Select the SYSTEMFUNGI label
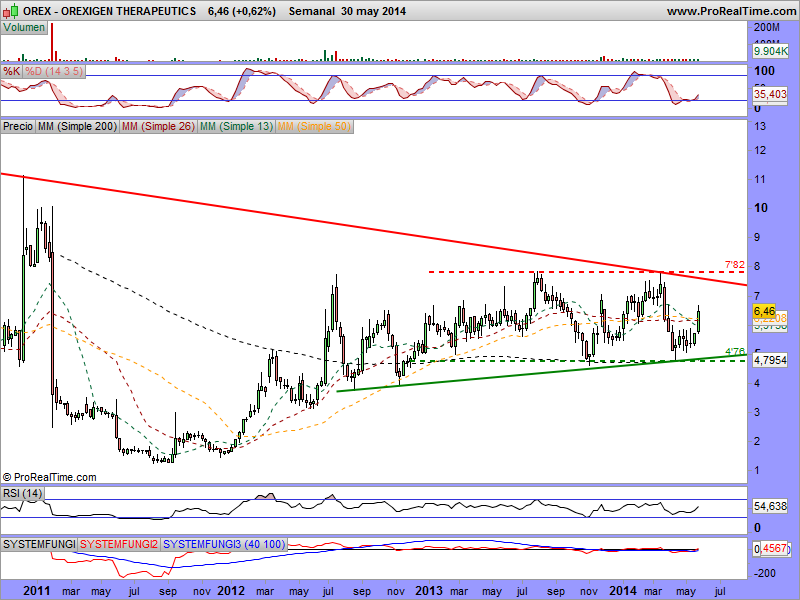 point(39,544)
